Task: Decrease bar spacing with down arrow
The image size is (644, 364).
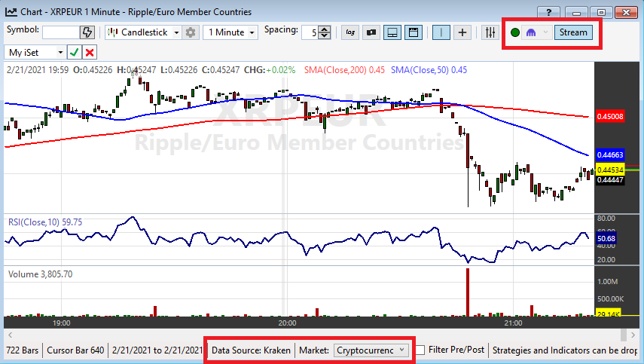Action: tap(325, 35)
